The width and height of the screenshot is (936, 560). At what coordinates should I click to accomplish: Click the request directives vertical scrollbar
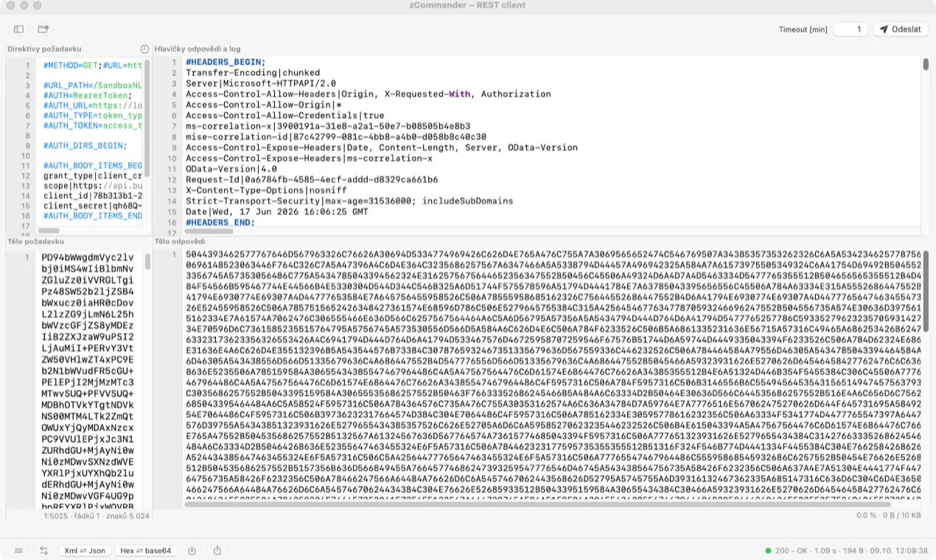(147, 118)
